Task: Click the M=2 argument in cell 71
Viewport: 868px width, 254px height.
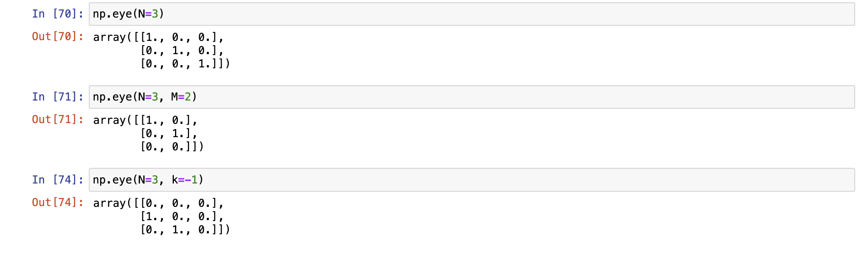Action: [x=181, y=97]
